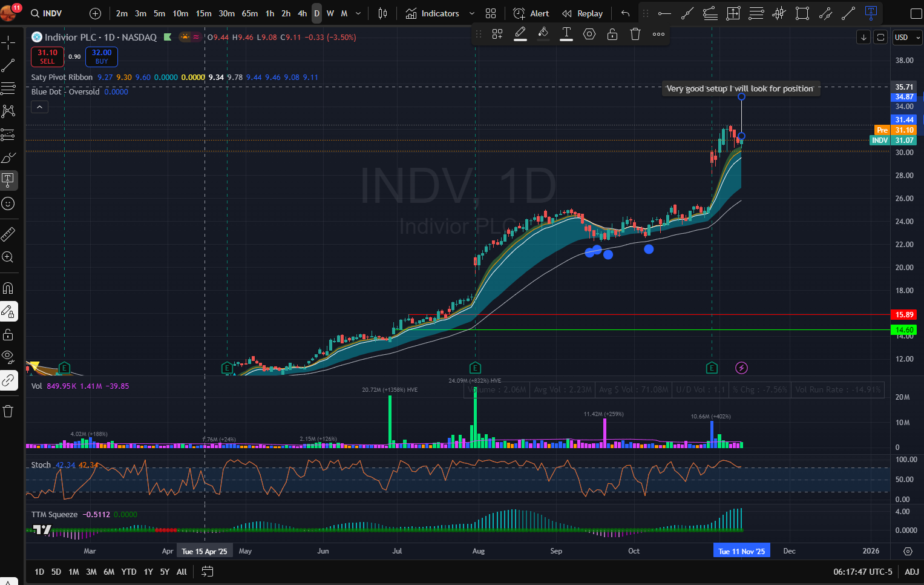Switch to the 65m timeframe

(249, 13)
